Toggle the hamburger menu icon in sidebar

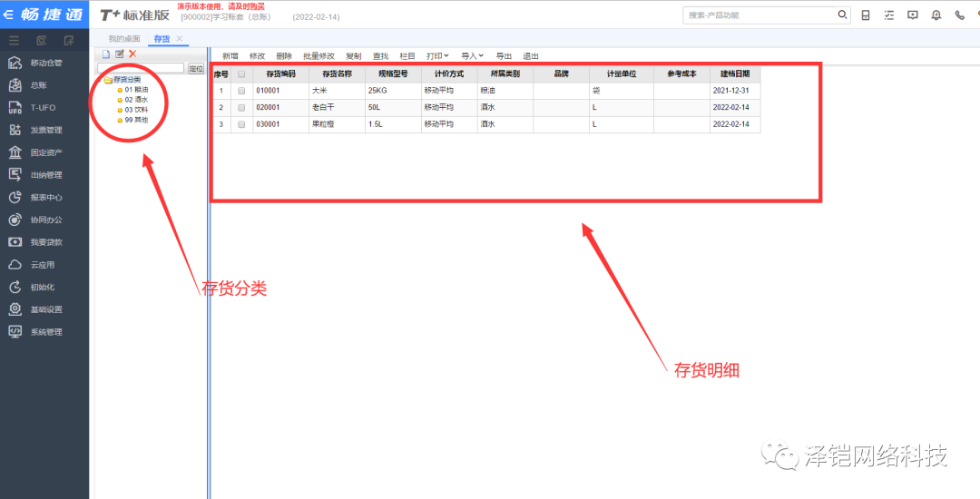(14, 41)
